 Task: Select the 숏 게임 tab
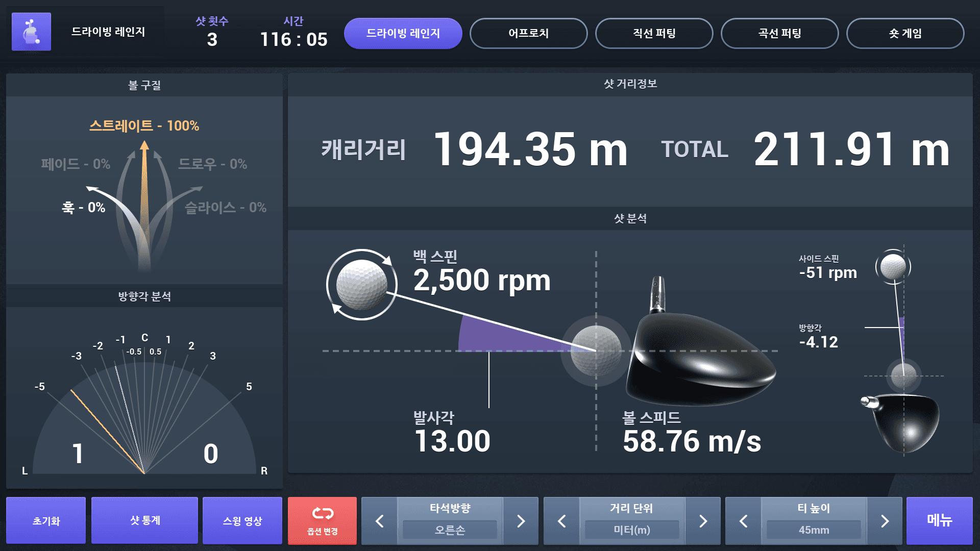tap(905, 33)
